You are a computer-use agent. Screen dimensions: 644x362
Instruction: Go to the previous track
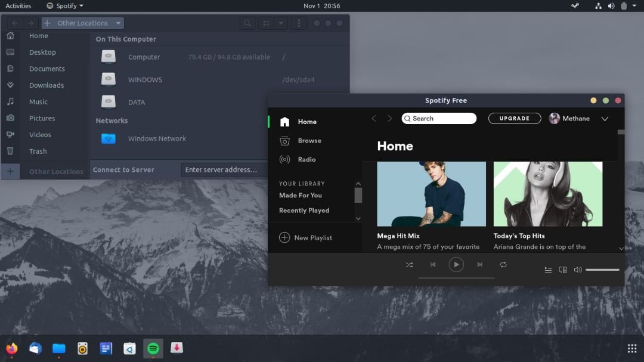(x=433, y=265)
